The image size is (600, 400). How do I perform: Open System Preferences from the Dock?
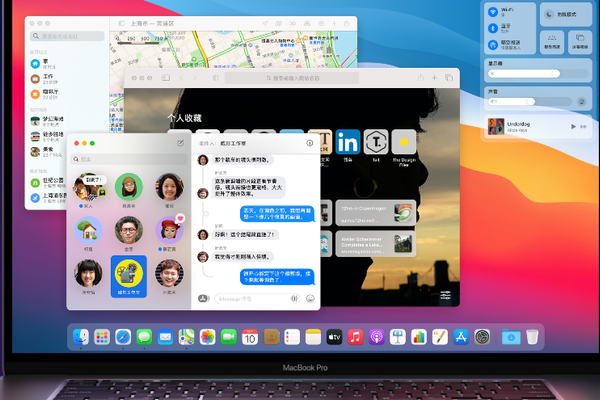(x=482, y=337)
